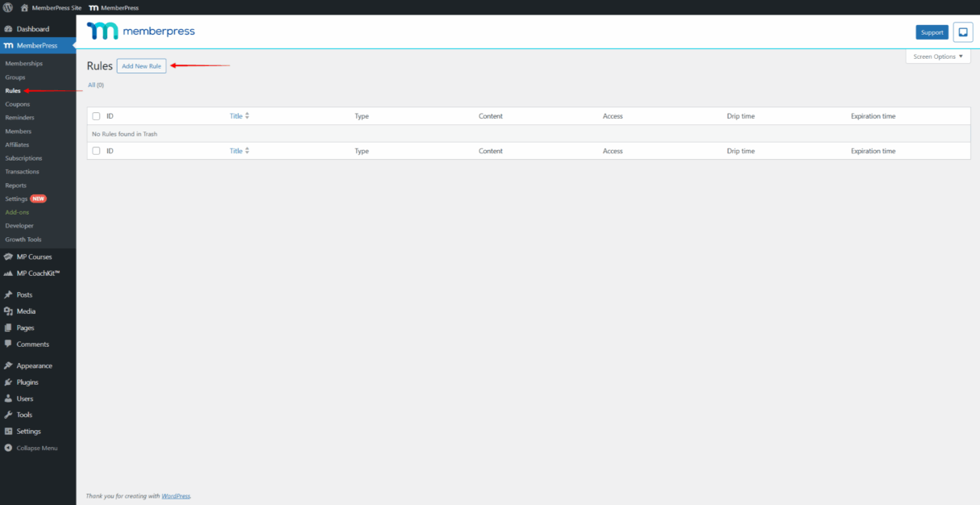Click the Media library icon
This screenshot has width=980, height=505.
8,311
